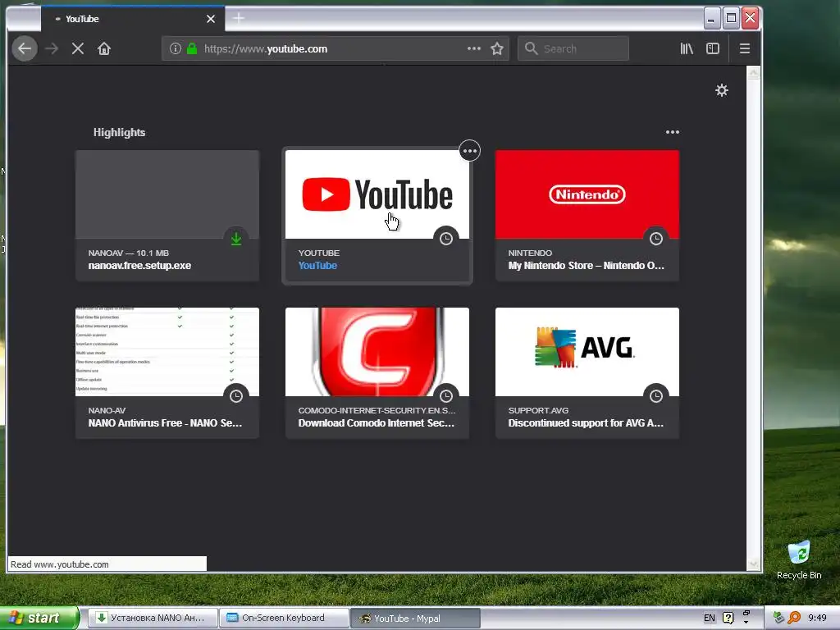Viewport: 840px width, 630px height.
Task: Open the Windows Start button
Action: [x=39, y=618]
